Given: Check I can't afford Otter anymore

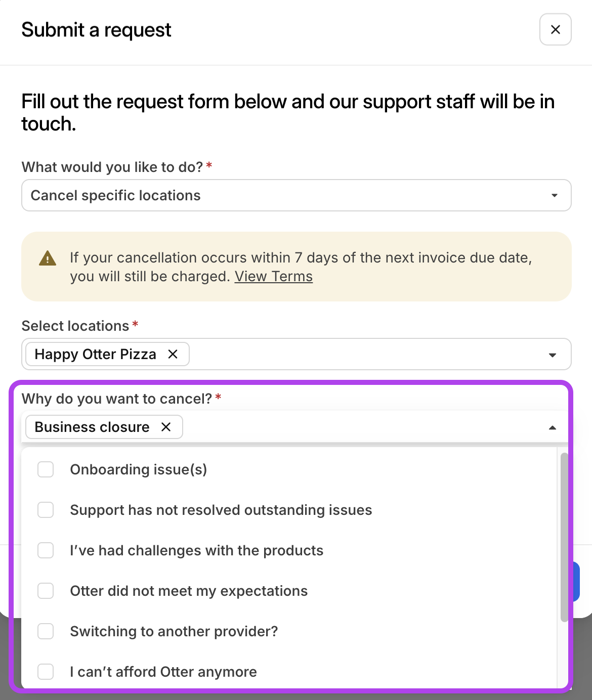Looking at the screenshot, I should pyautogui.click(x=46, y=672).
